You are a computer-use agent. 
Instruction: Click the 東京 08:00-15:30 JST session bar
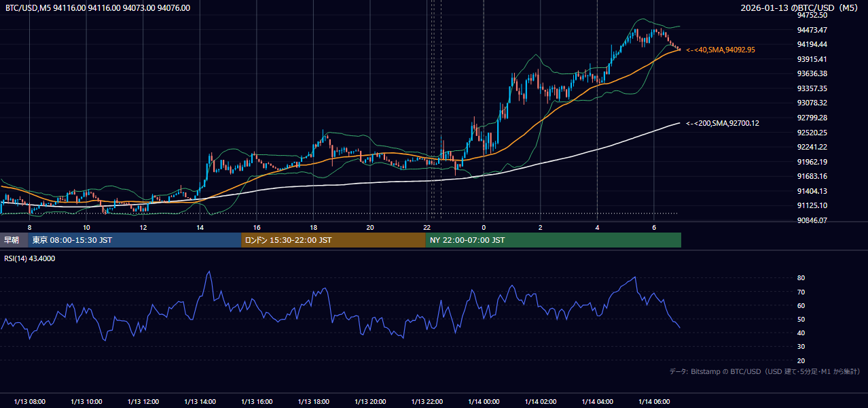pyautogui.click(x=134, y=240)
